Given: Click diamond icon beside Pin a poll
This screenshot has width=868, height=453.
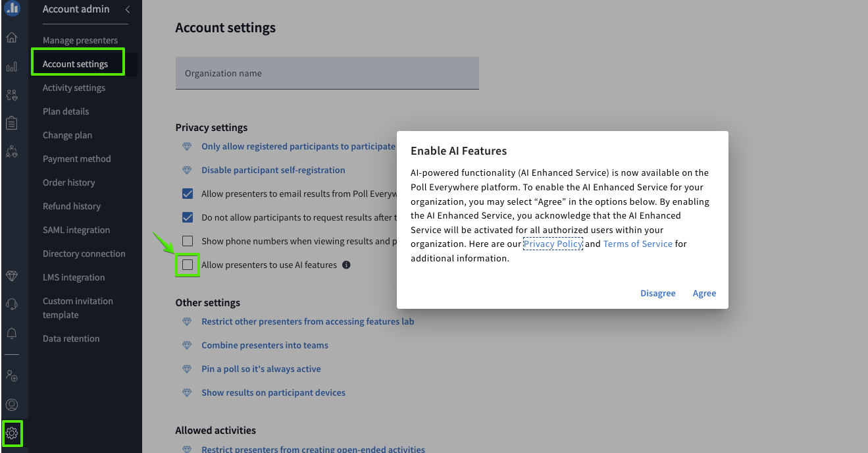Looking at the screenshot, I should click(188, 369).
